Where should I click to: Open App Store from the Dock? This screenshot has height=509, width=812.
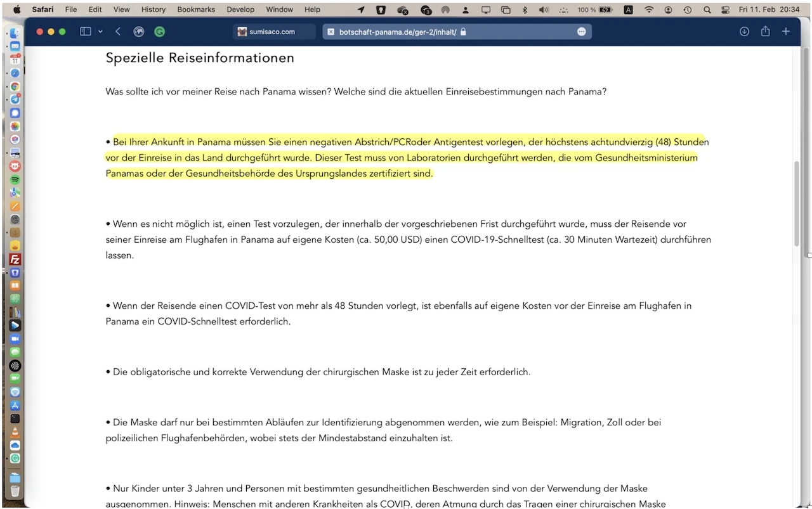[x=15, y=406]
